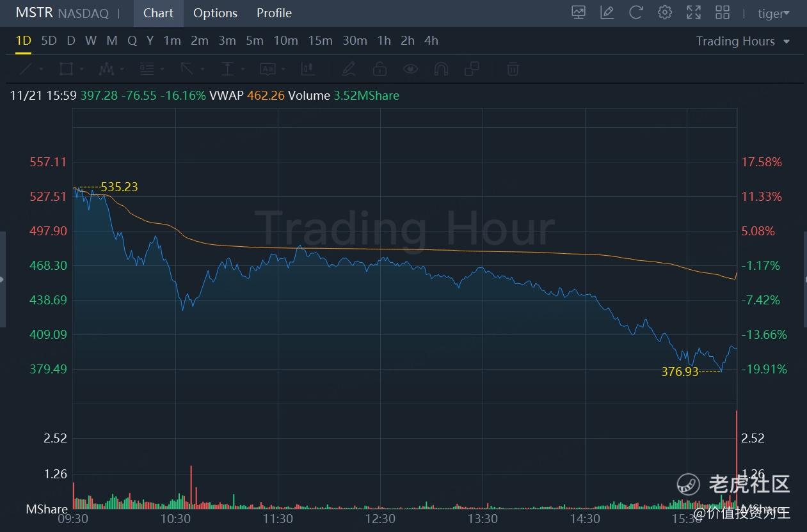Open the Trading Hours dropdown
This screenshot has width=807, height=532.
(742, 41)
